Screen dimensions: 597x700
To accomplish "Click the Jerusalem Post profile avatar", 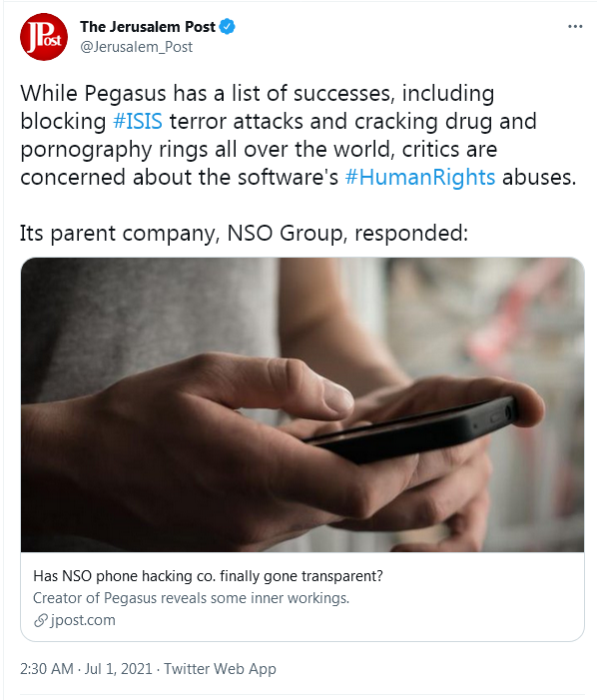I will pos(44,37).
